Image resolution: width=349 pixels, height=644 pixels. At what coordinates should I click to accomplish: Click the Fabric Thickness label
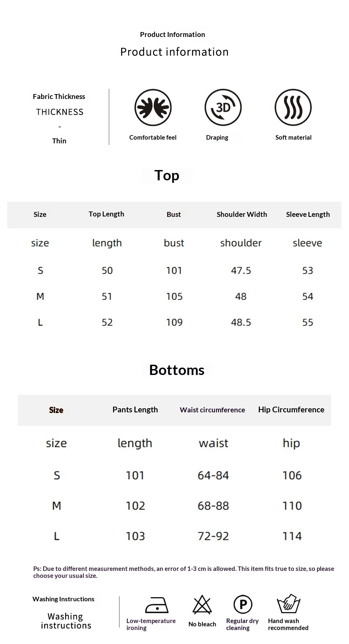tap(59, 97)
